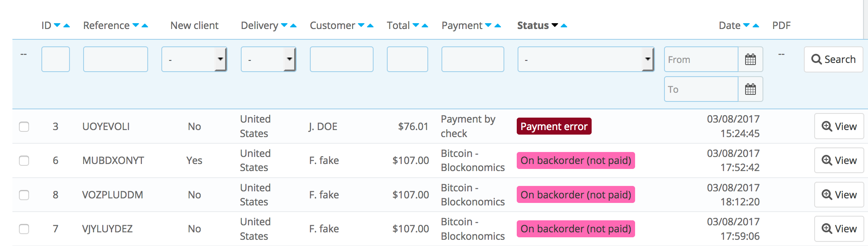Click the Search button

(x=833, y=60)
